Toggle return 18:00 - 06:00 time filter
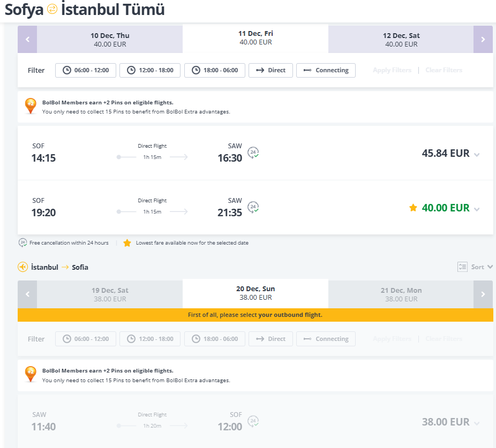The width and height of the screenshot is (496, 448). pyautogui.click(x=215, y=339)
